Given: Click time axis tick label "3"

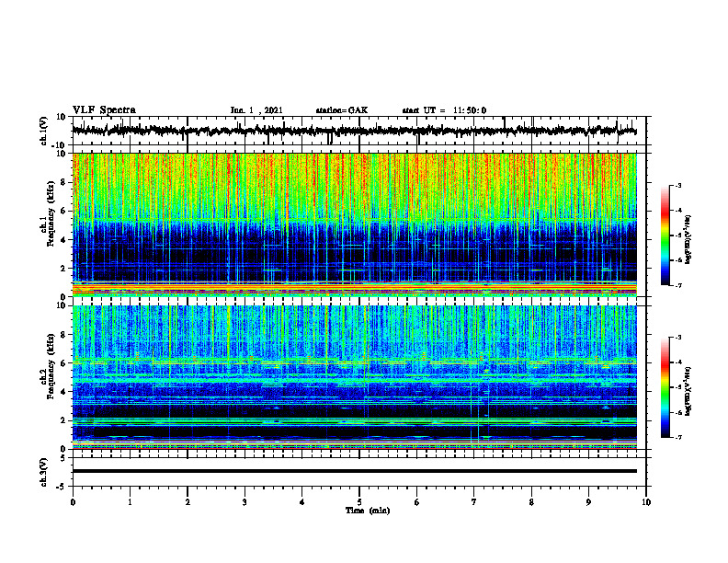Looking at the screenshot, I should coord(245,502).
